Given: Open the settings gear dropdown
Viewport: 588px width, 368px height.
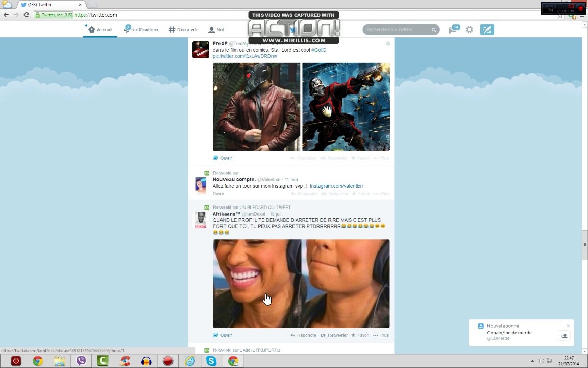Looking at the screenshot, I should click(x=470, y=29).
